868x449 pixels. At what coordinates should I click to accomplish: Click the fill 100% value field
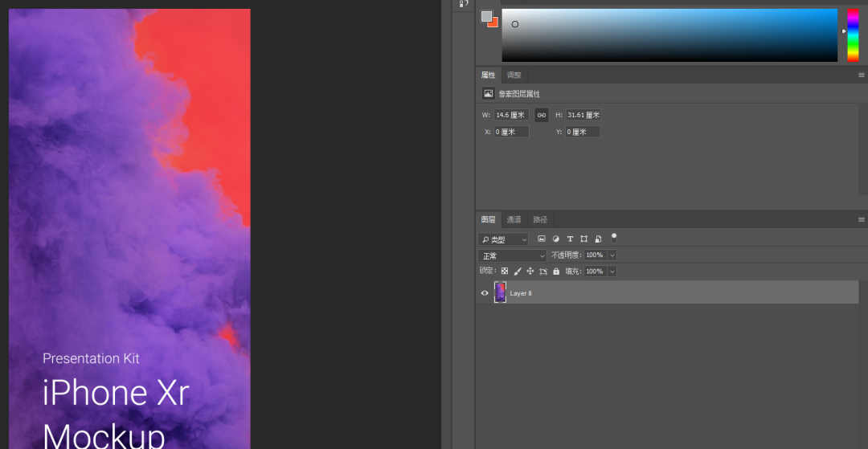point(595,271)
